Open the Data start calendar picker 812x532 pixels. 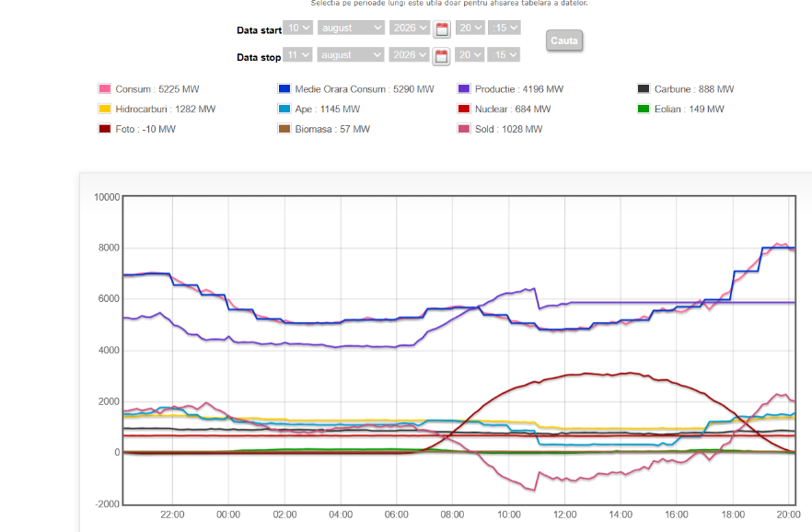click(x=442, y=29)
